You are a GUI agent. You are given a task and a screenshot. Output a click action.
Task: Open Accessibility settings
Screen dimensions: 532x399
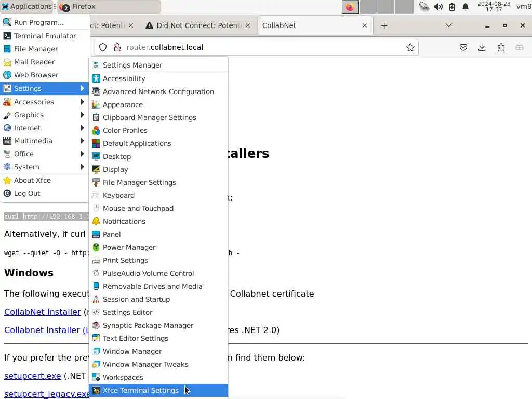pos(158,78)
